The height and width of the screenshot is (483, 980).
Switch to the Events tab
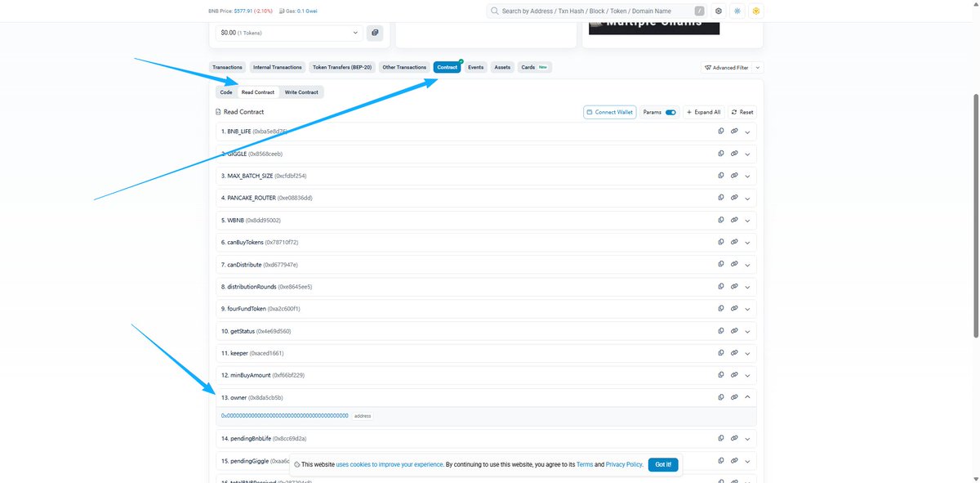[475, 67]
